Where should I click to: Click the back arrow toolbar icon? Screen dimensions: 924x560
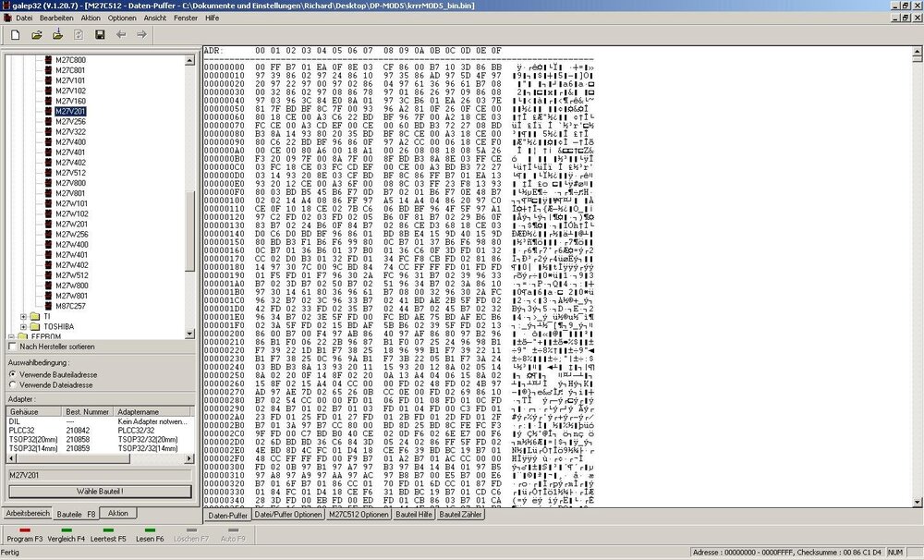click(121, 35)
